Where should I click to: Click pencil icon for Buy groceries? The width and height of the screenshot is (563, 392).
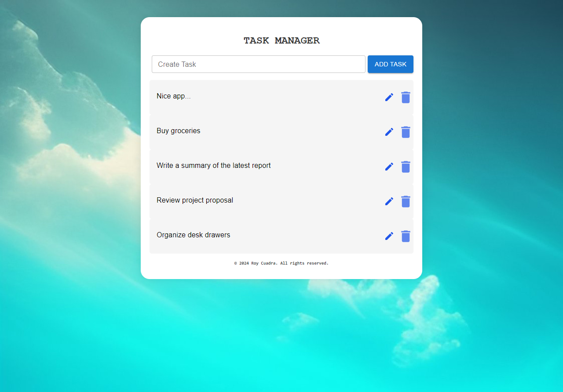click(389, 132)
